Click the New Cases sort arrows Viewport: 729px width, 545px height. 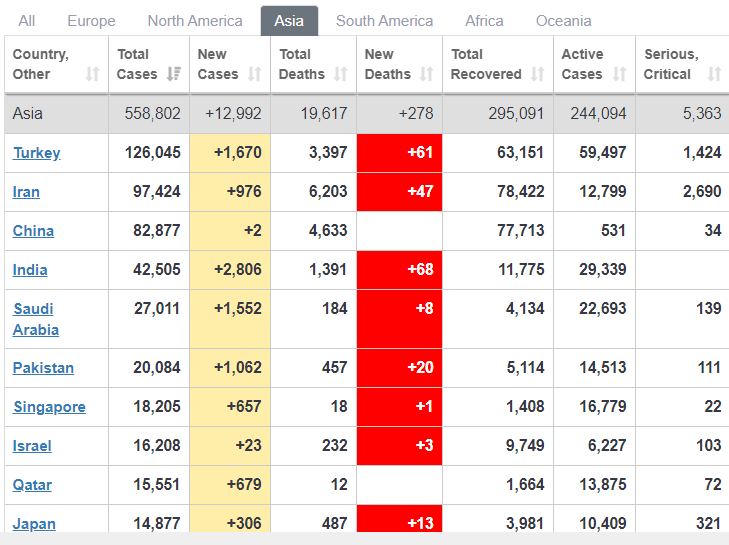pyautogui.click(x=255, y=74)
